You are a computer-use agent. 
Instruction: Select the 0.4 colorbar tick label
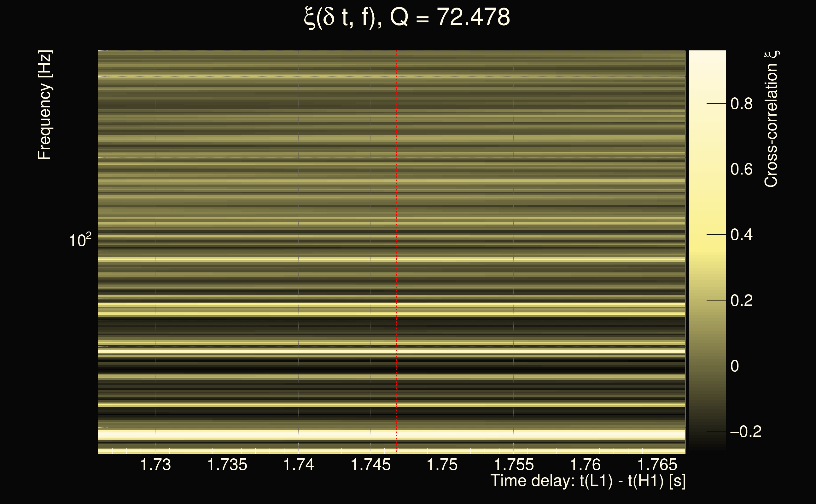pos(741,235)
